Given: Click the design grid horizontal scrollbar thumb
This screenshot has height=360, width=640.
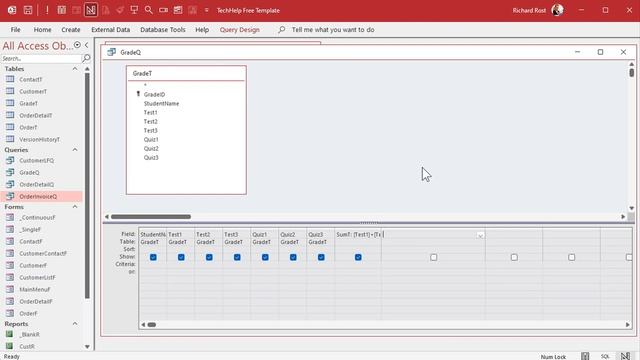Looking at the screenshot, I should [151, 325].
